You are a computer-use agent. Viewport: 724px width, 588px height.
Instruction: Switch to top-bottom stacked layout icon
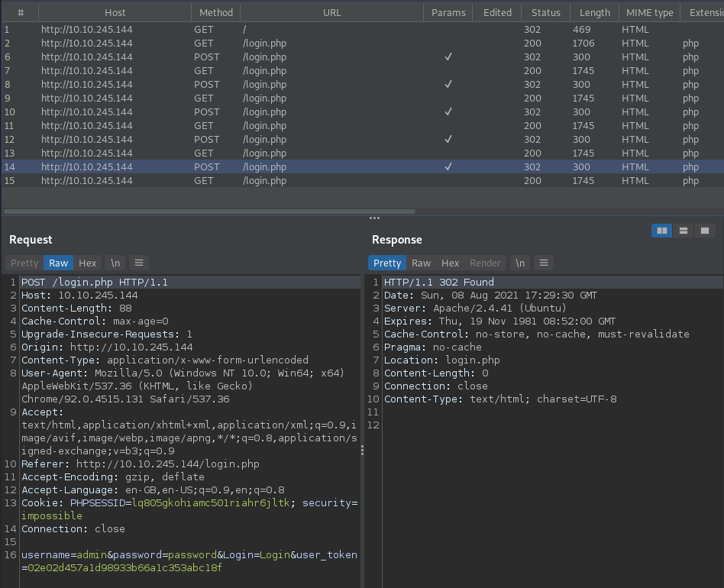pos(684,231)
